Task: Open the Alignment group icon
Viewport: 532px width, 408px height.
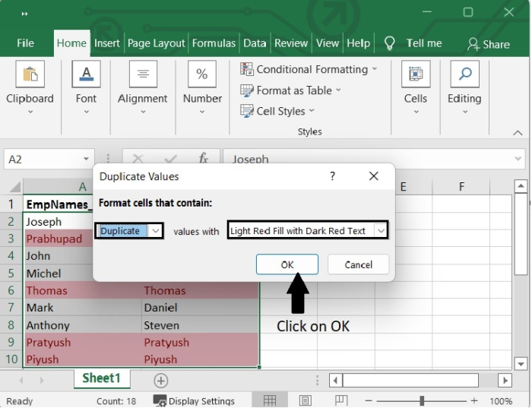Action: pyautogui.click(x=143, y=74)
